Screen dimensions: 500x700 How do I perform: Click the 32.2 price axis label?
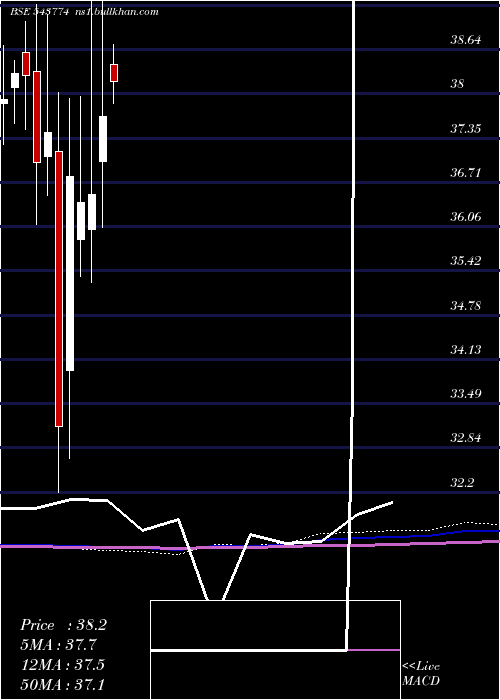(x=462, y=483)
